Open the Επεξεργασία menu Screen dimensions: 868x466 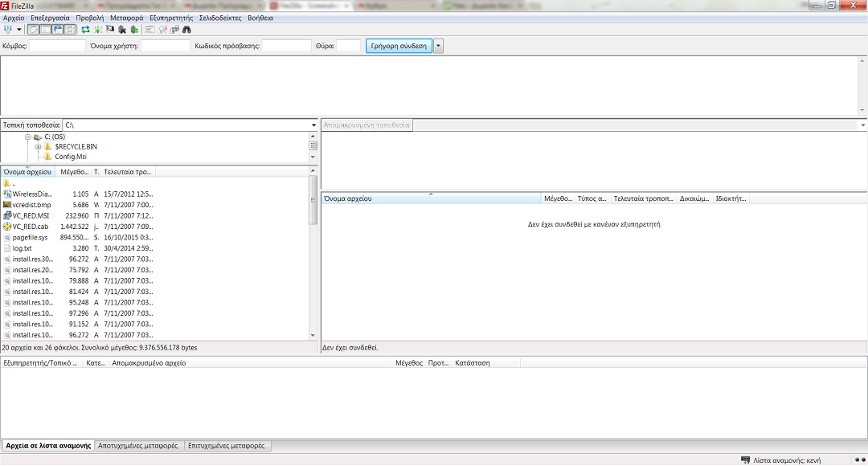click(51, 18)
